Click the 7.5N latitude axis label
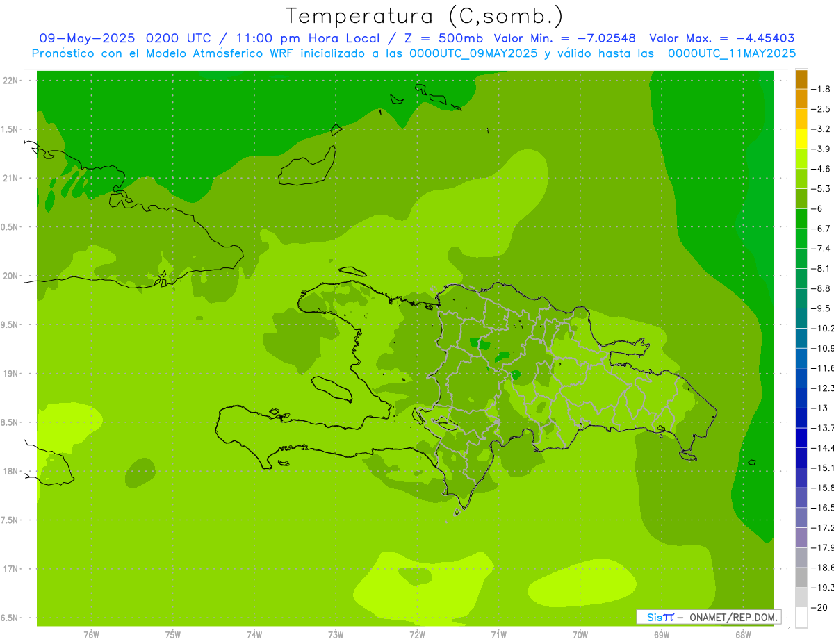Viewport: 834px width, 644px height. pyautogui.click(x=9, y=520)
